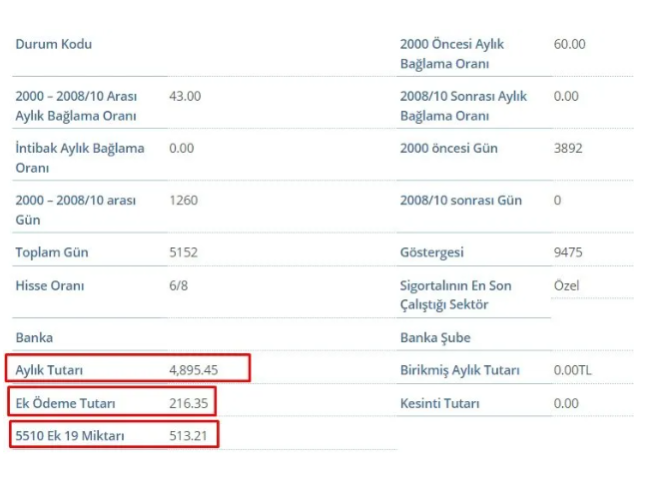Click the İntibak Aylık Bağlama Oranı label
Viewport: 650px width, 479px height.
pos(79,158)
